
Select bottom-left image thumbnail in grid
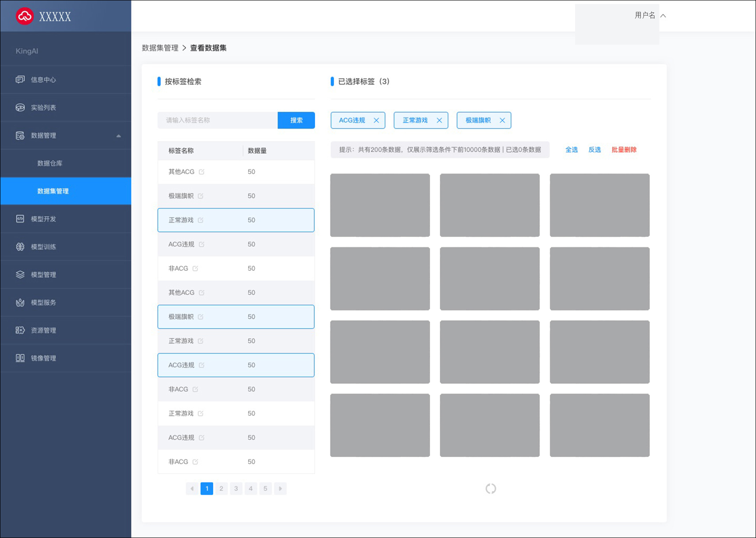click(x=380, y=425)
